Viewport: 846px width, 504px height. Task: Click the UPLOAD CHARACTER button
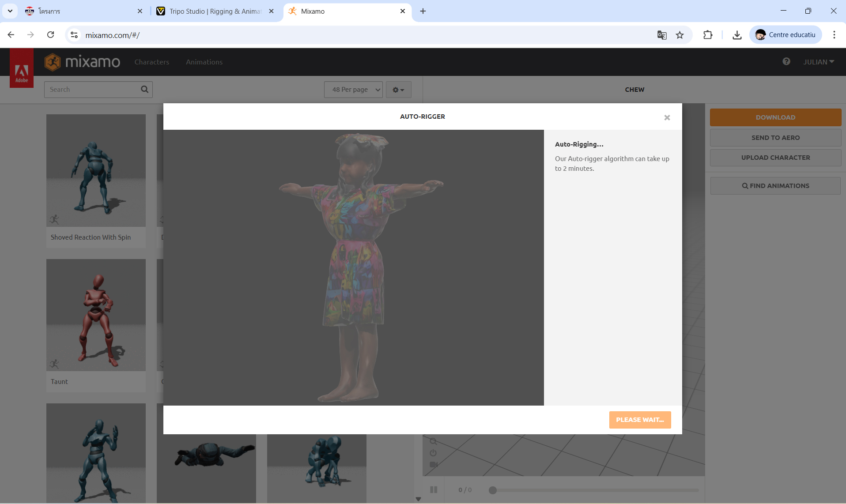775,158
